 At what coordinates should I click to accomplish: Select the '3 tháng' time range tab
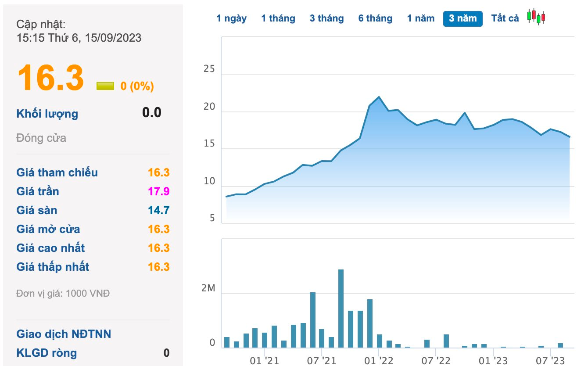click(326, 18)
